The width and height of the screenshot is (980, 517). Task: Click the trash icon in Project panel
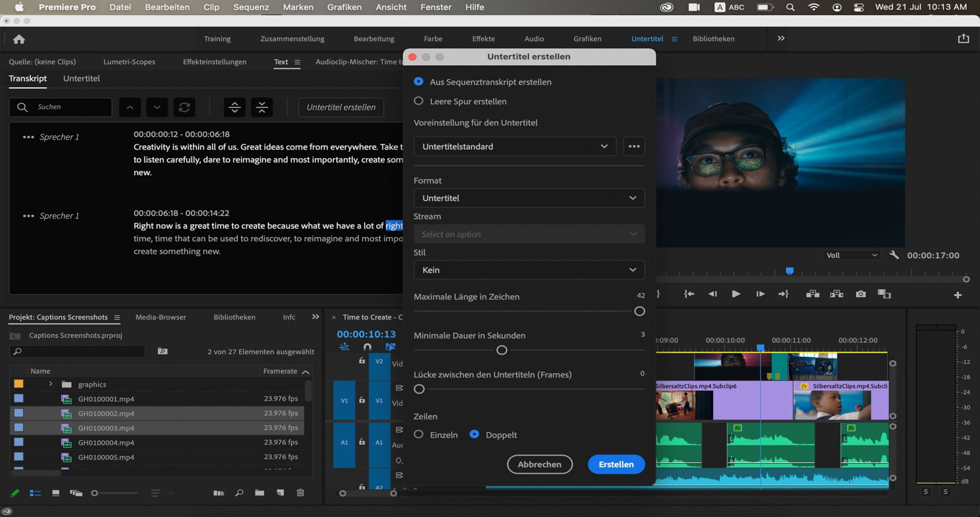click(x=300, y=493)
